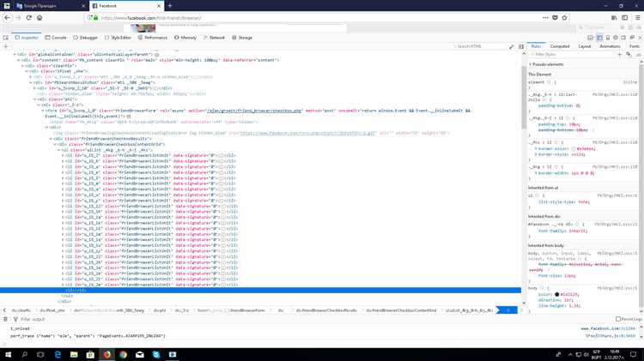Screen dimensions: 644x361
Task: Activate the element picker in DevTools
Action: 6,38
